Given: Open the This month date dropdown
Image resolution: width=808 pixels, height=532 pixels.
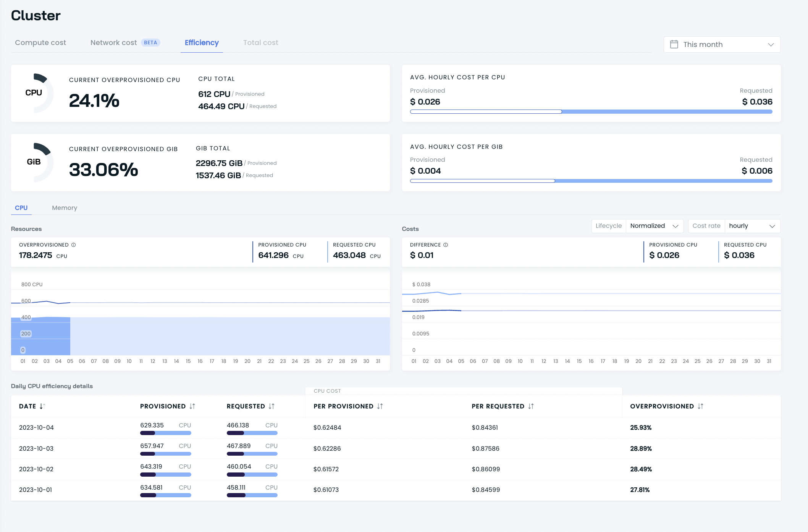Looking at the screenshot, I should [x=722, y=44].
